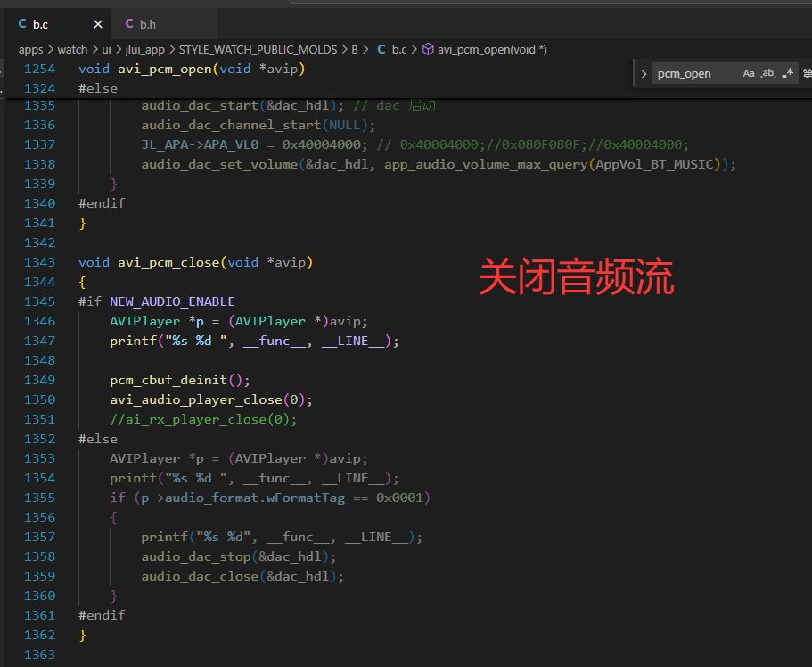The height and width of the screenshot is (667, 812).
Task: Click the #endif directive on line 1340
Action: 102,203
